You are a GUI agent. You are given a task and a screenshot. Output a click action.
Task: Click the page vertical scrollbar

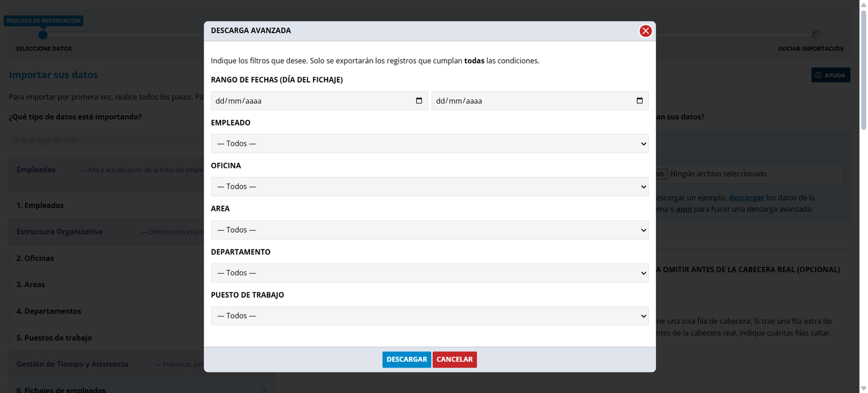pyautogui.click(x=863, y=196)
